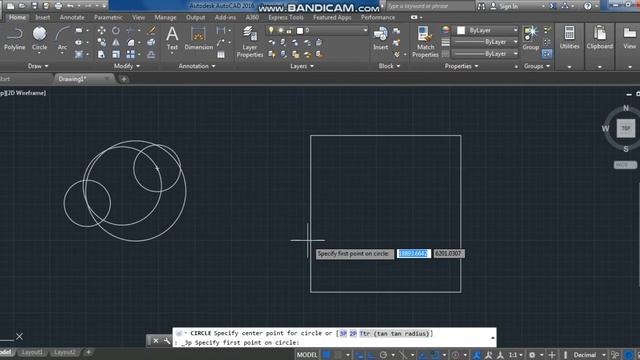Select the Circle tool
The height and width of the screenshot is (360, 640).
tap(40, 39)
